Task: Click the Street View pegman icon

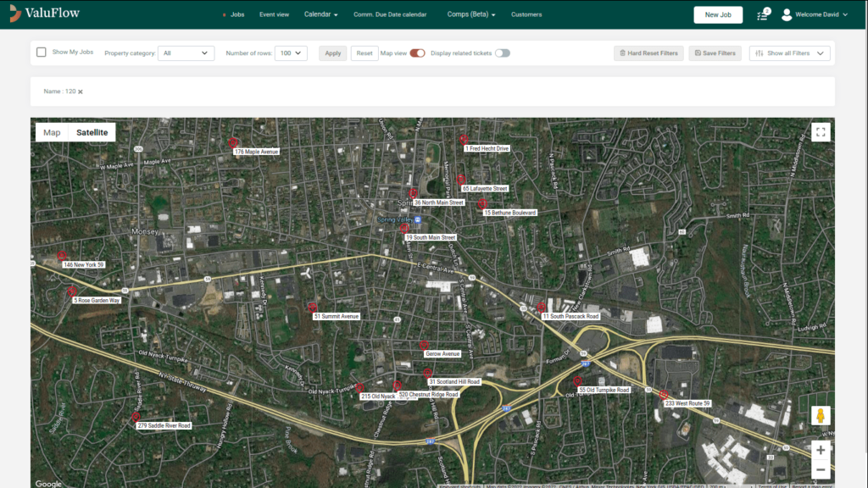Action: 820,415
